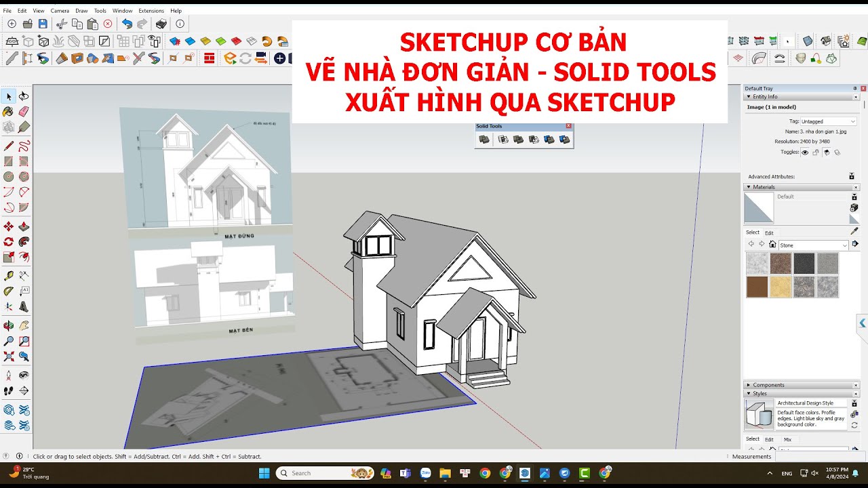Screen dimensions: 868x488
Task: Click the red brick wall icon
Action: pyautogui.click(x=209, y=58)
